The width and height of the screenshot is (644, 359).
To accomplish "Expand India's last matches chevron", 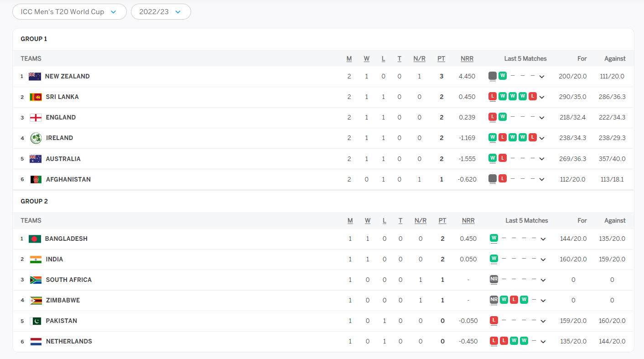I will click(x=543, y=260).
